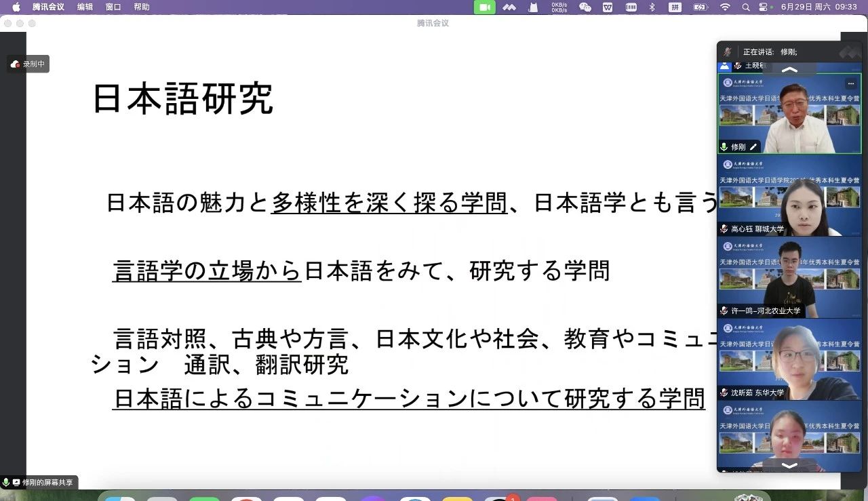Click the cloud recording indicator 录制中

(x=28, y=64)
